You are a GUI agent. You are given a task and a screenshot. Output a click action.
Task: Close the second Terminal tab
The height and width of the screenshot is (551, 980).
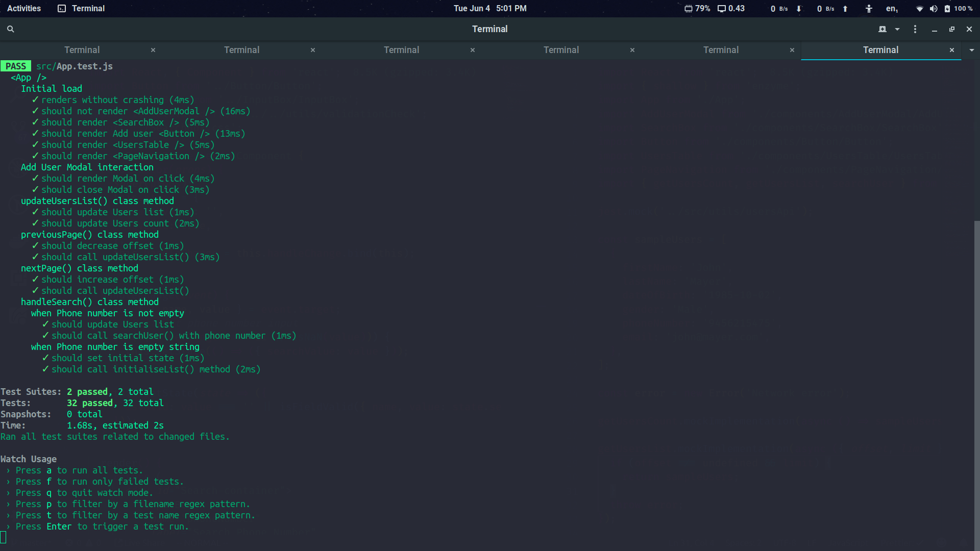[313, 50]
